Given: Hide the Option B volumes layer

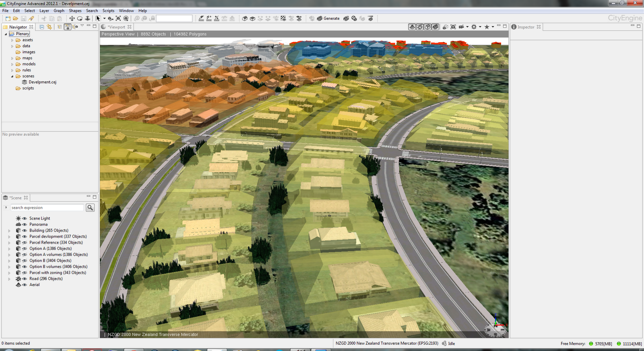Looking at the screenshot, I should tap(25, 267).
